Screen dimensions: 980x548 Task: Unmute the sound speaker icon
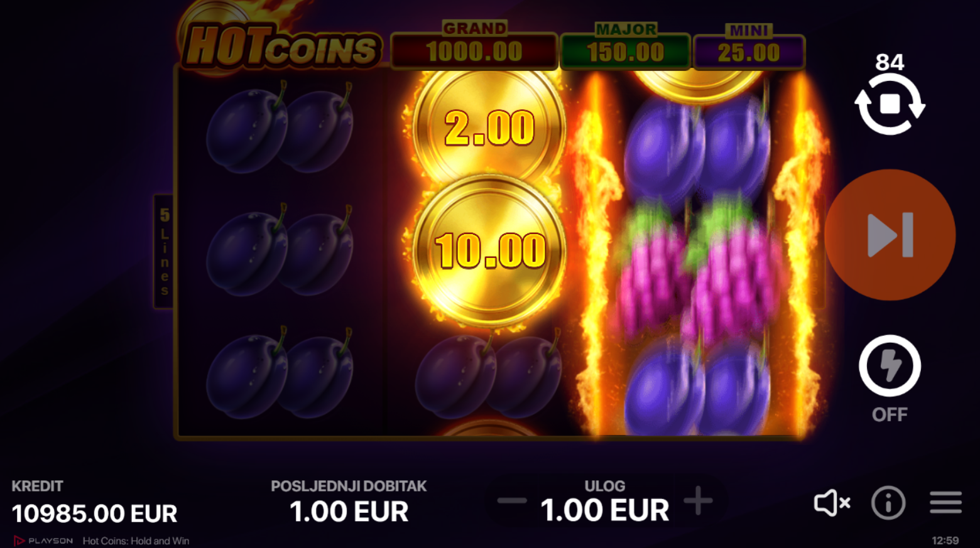point(832,503)
